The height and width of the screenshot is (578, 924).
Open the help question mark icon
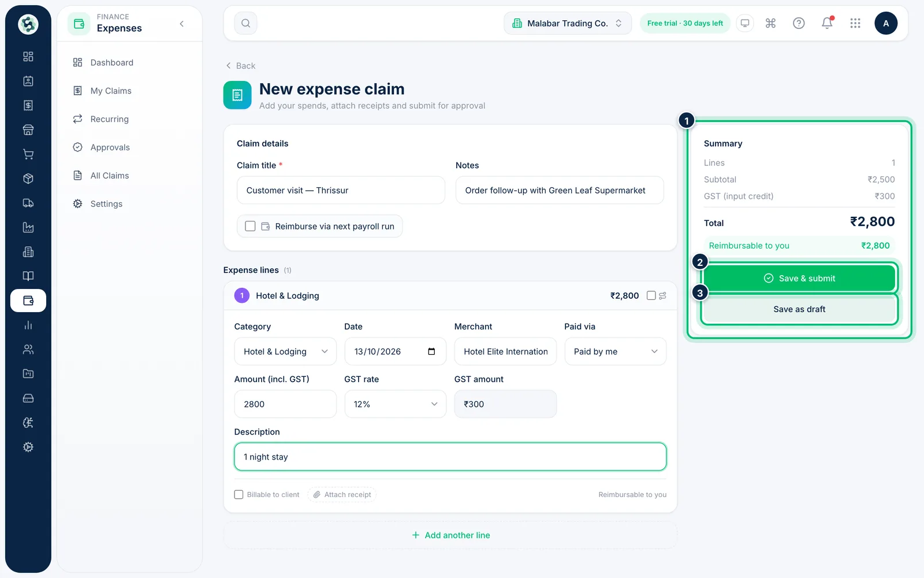coord(799,23)
